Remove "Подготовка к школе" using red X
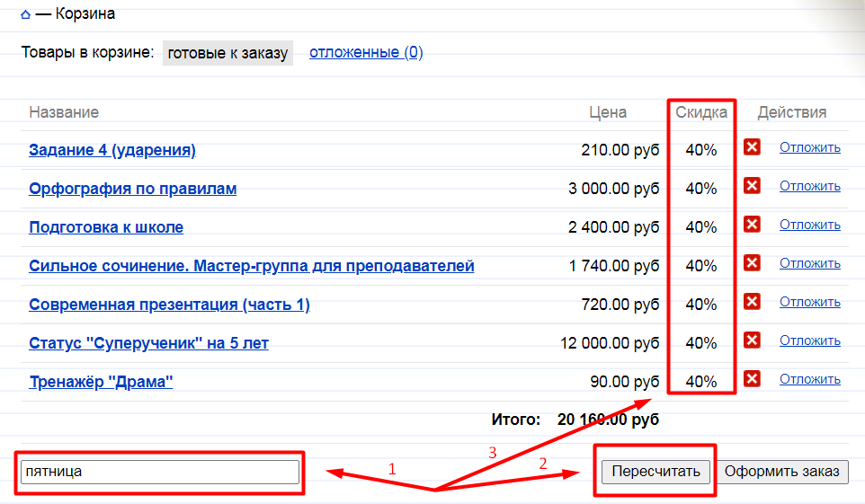This screenshot has height=504, width=865. pos(753,225)
